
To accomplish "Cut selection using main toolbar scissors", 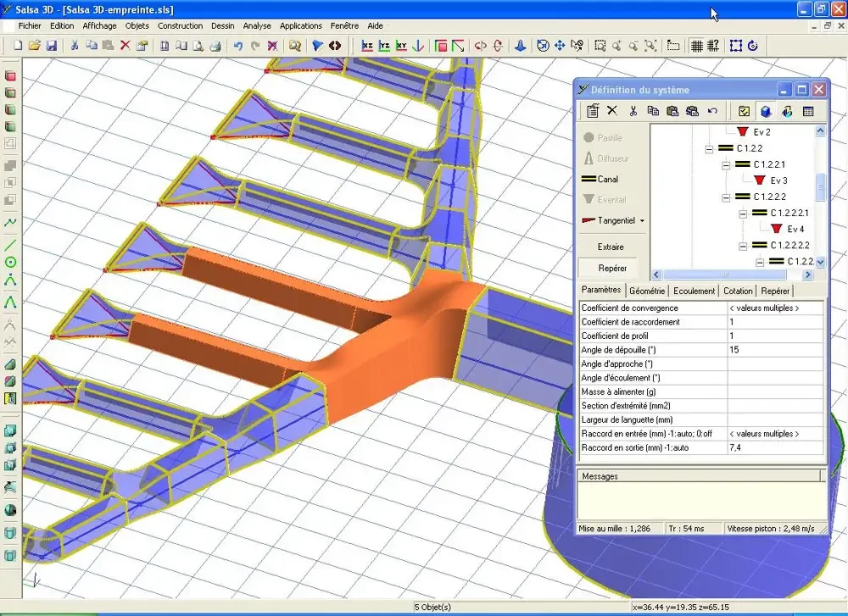I will pyautogui.click(x=75, y=46).
